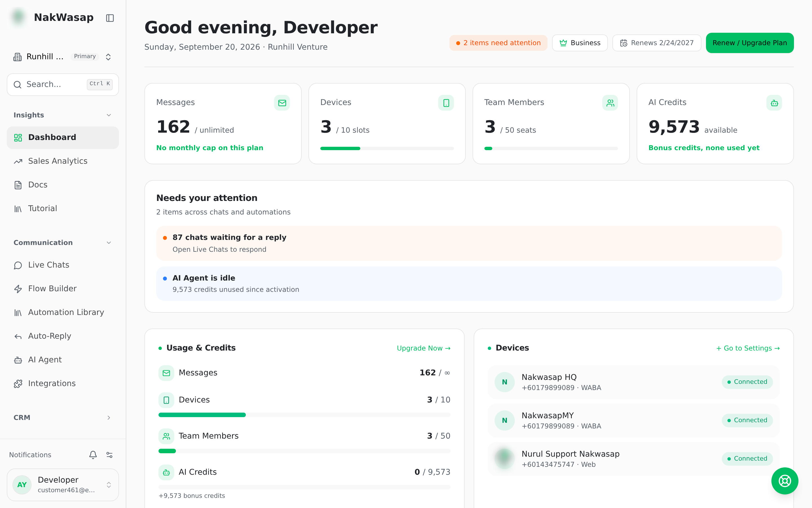Screen dimensions: 812x508
Task: Click the Nakwasap HQ device avatar
Action: [504, 382]
